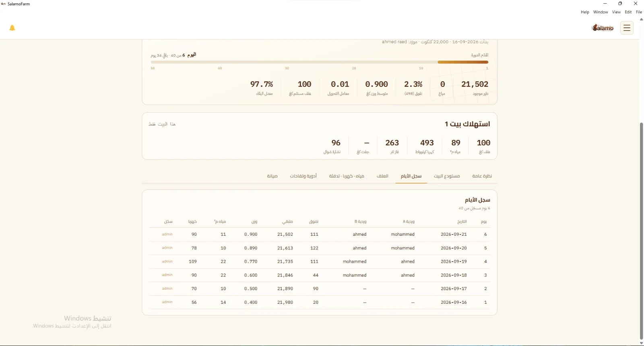This screenshot has height=346, width=644.
Task: Click the 89 water consumption value
Action: [x=456, y=143]
